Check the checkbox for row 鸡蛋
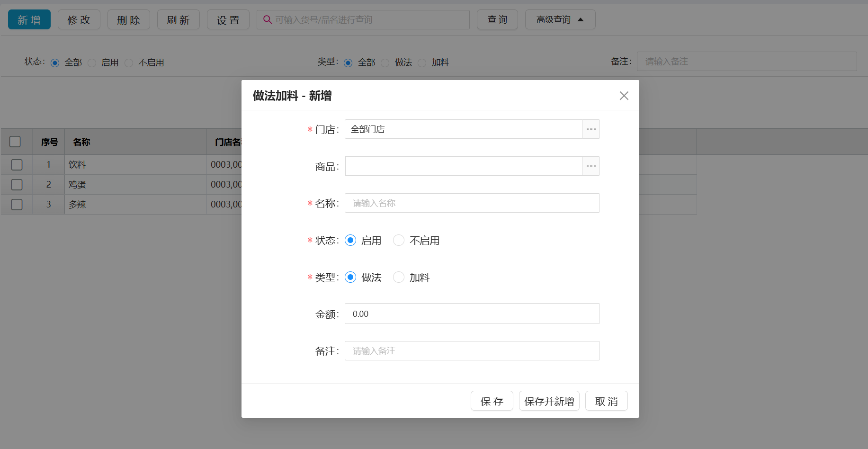 (17, 184)
